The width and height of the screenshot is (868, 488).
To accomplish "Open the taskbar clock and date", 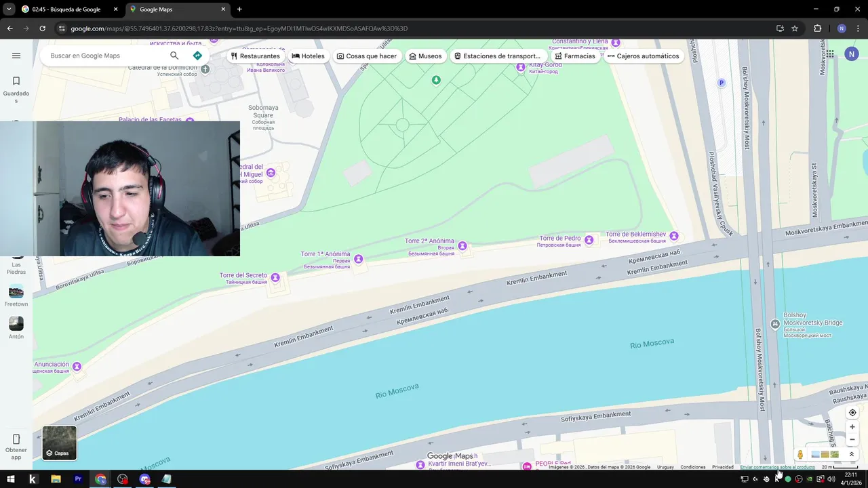I will pos(850,479).
